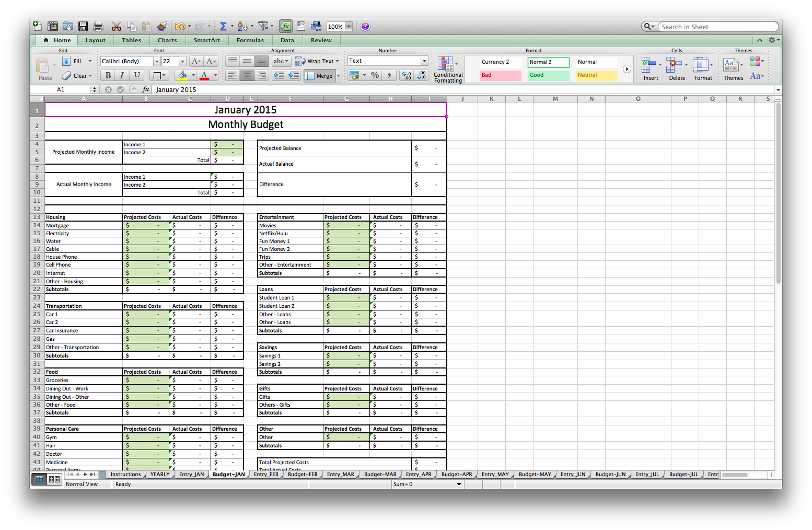Click the Increase Indent icon
The width and height of the screenshot is (812, 530).
tap(294, 75)
